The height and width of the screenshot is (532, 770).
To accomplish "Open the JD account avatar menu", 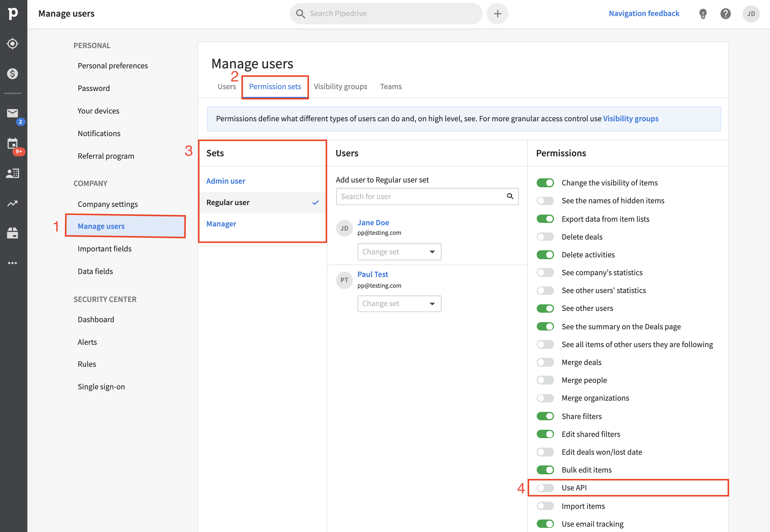I will (751, 14).
